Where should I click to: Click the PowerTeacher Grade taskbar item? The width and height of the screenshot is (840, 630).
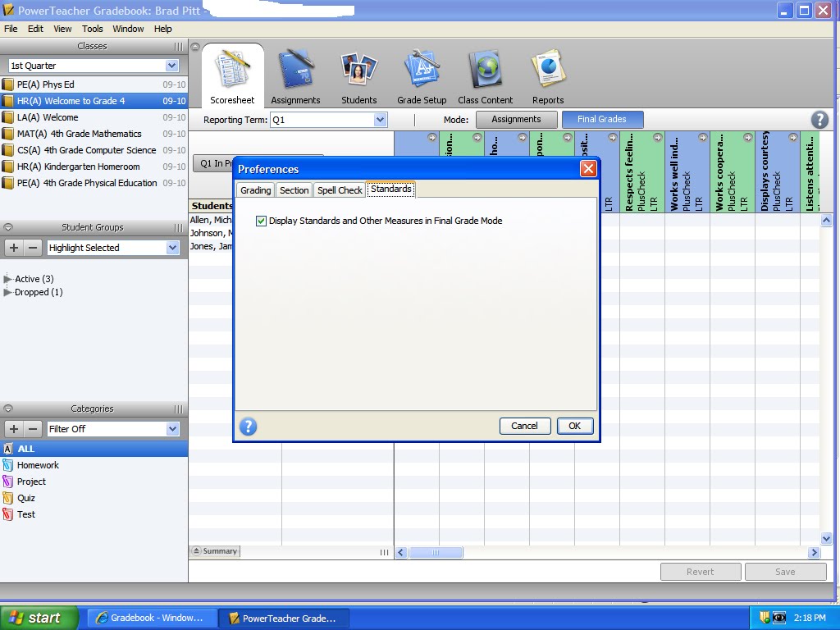(x=285, y=618)
